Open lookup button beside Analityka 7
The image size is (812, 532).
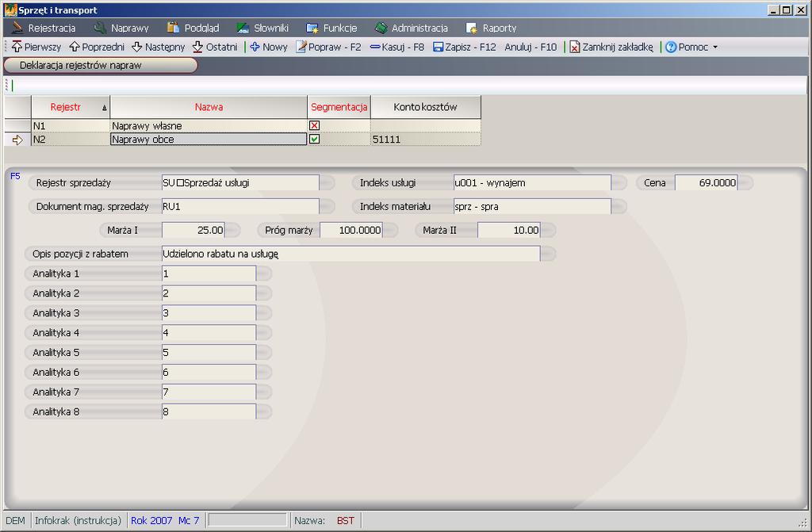coord(264,392)
